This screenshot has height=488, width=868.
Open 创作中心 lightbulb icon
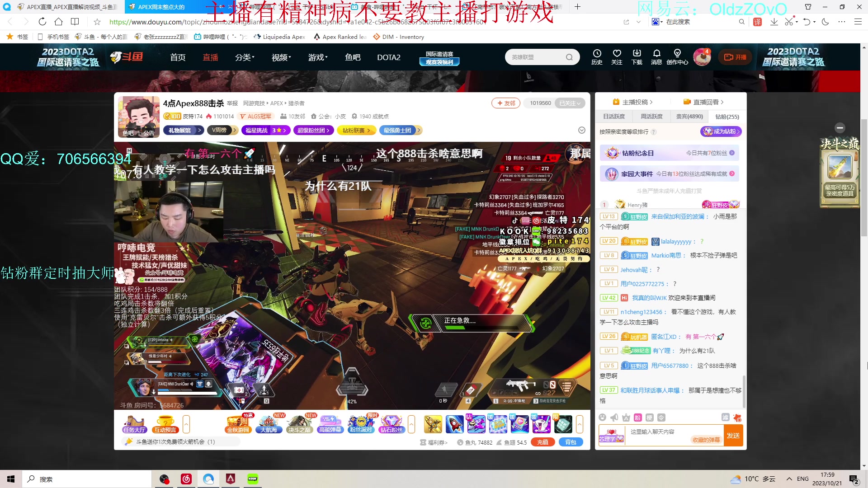(677, 57)
